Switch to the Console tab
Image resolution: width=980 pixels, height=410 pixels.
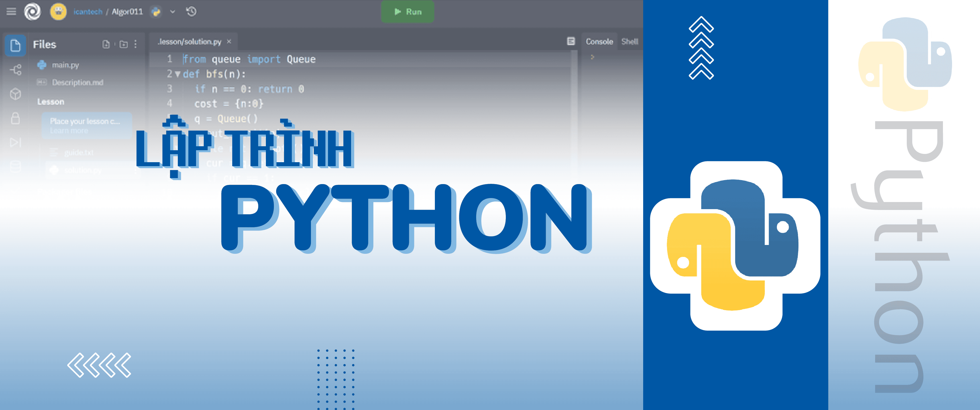pyautogui.click(x=599, y=42)
